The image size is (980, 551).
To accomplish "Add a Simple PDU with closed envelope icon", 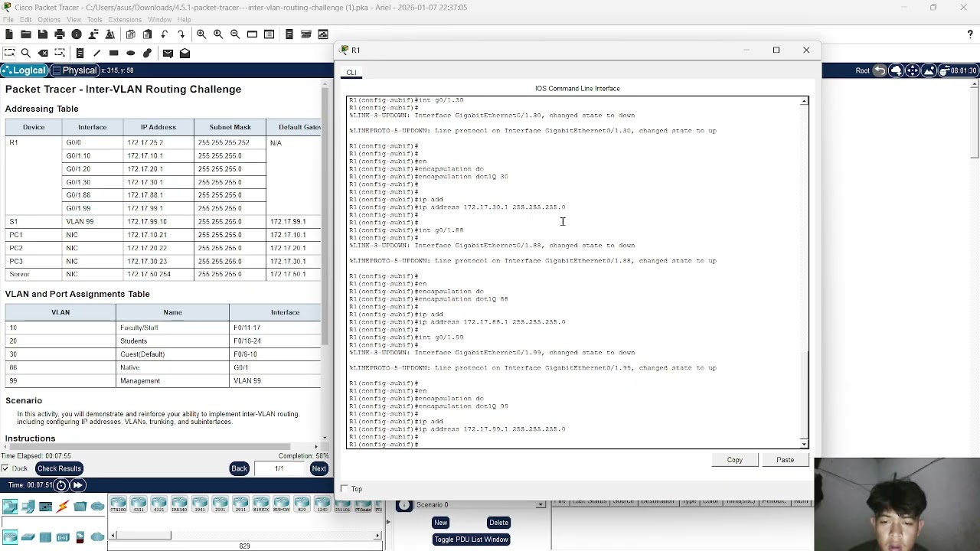I will point(168,53).
